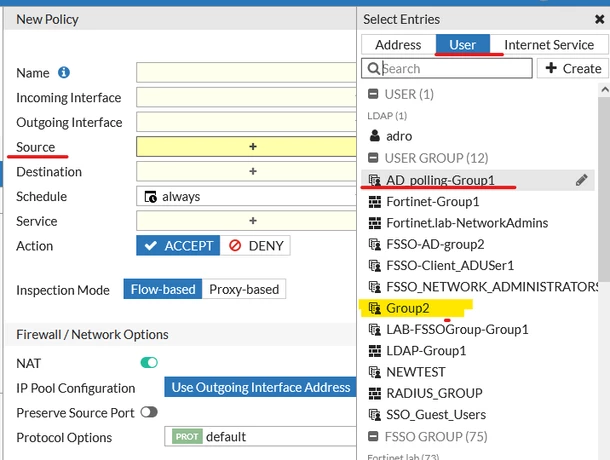
Task: Click the entries list scrollbar
Action: click(x=604, y=189)
